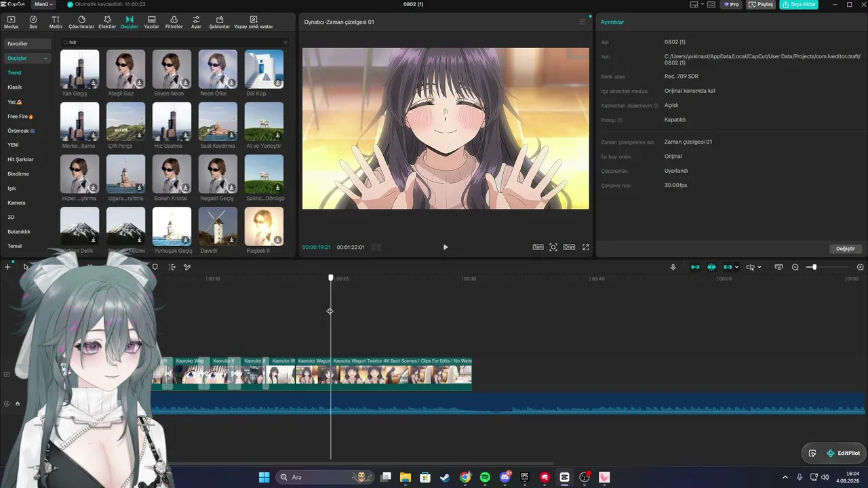Select the Klasik category
Image resolution: width=868 pixels, height=488 pixels.
15,87
